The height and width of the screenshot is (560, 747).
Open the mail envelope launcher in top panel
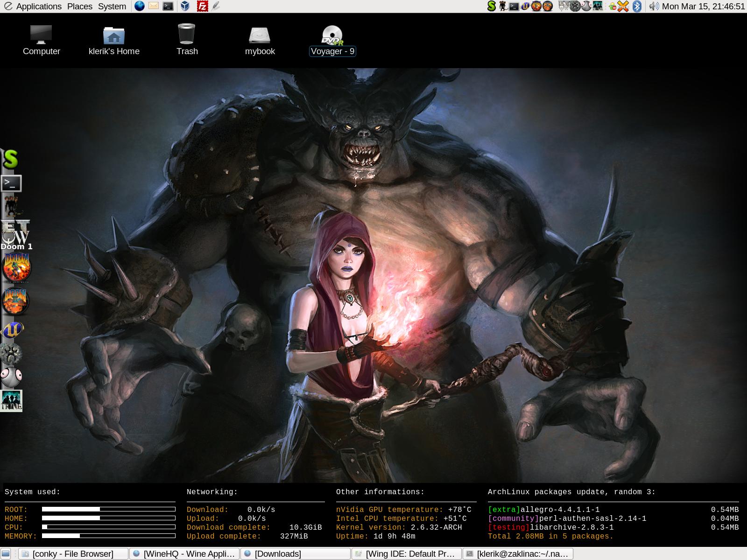(154, 6)
